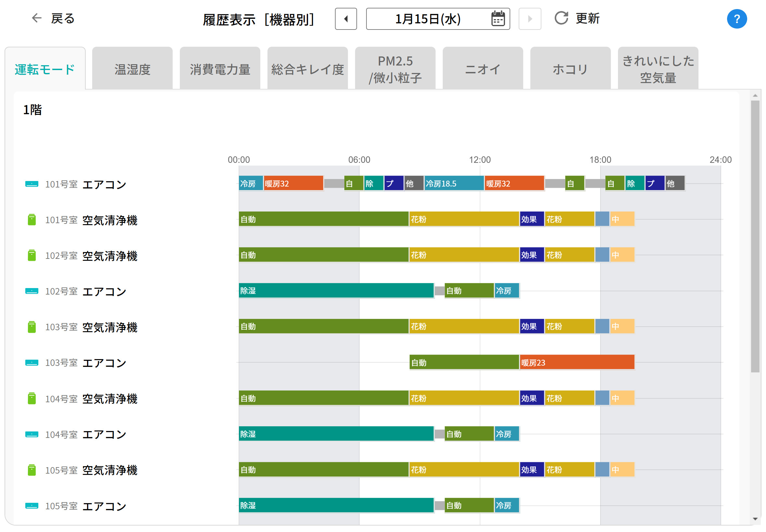
Task: Click the 戻る back link
Action: [x=62, y=18]
